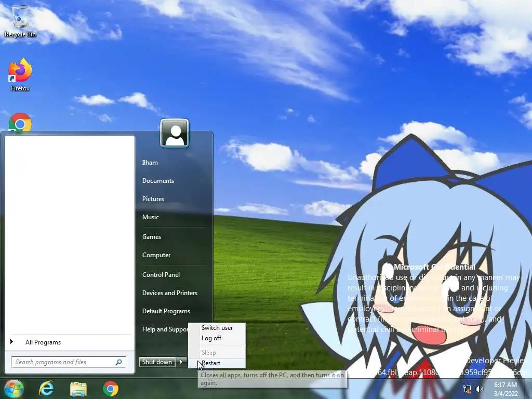Select Switch user in power menu
This screenshot has width=532, height=399.
[x=217, y=328]
